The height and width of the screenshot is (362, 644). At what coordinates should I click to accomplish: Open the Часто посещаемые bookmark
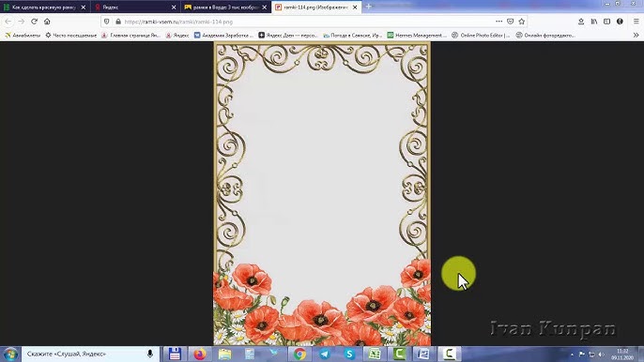[x=70, y=36]
